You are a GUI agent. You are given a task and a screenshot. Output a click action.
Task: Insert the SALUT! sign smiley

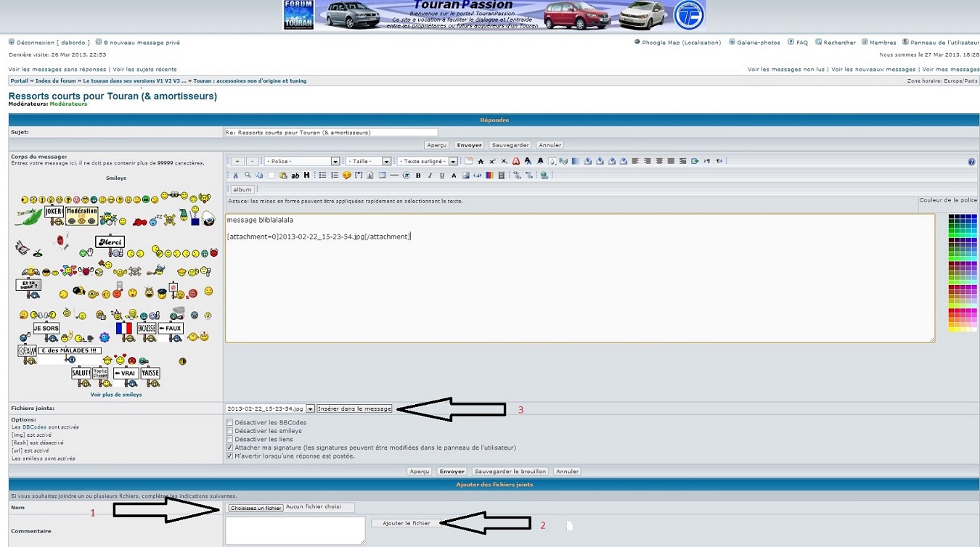tap(81, 373)
